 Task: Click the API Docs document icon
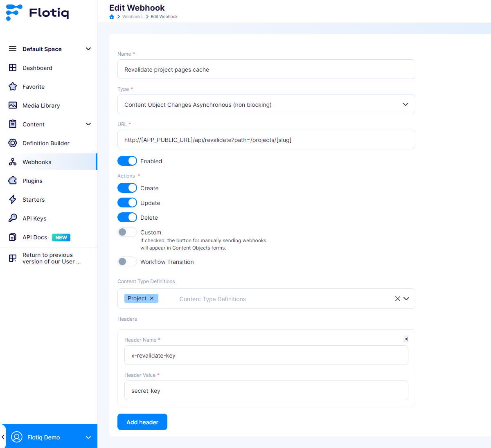click(x=13, y=237)
